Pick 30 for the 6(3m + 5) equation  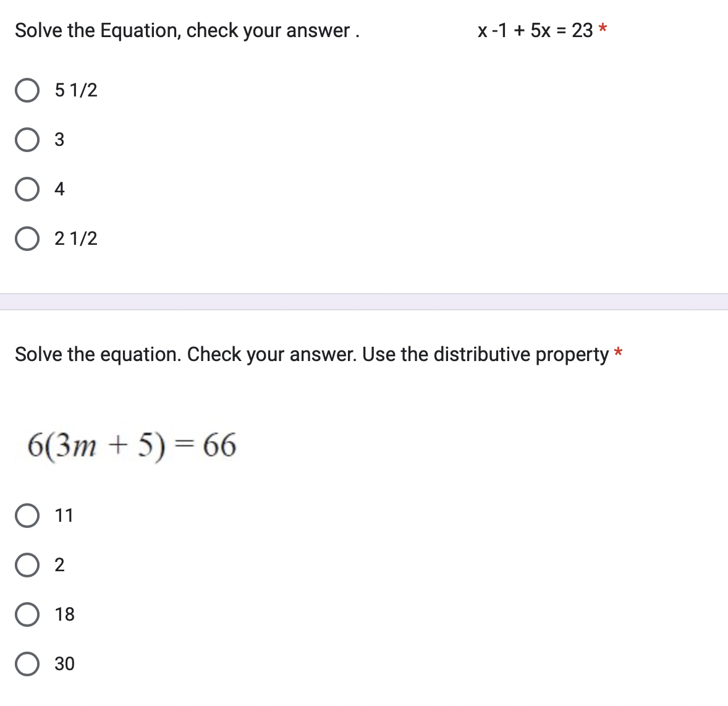[x=27, y=663]
